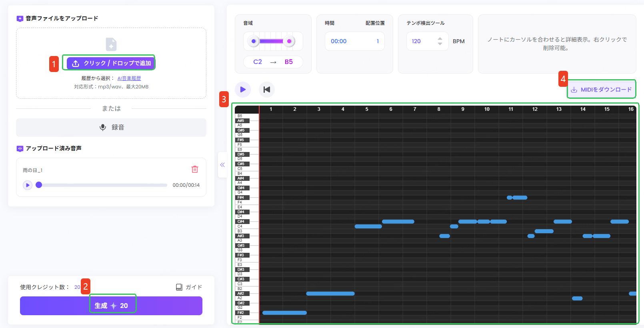This screenshot has width=644, height=328.
Task: Click measure 1 marker in the timeline
Action: 271,109
